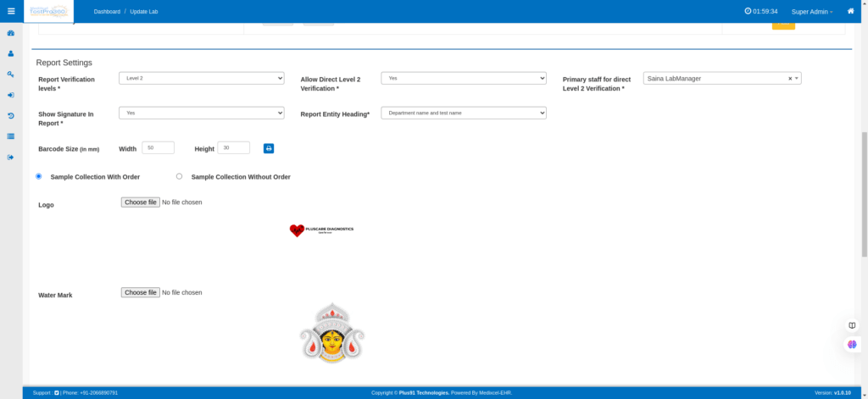Open the Super Admin user menu
The height and width of the screenshot is (399, 868).
tap(811, 12)
